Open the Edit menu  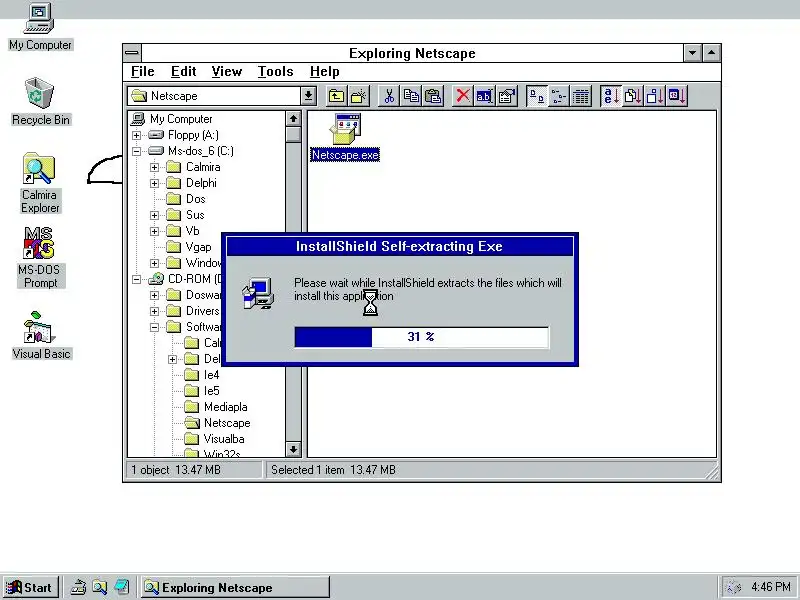pos(184,71)
